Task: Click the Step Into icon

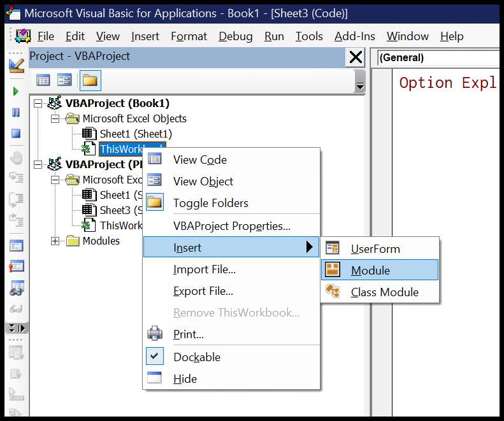Action: [x=16, y=177]
